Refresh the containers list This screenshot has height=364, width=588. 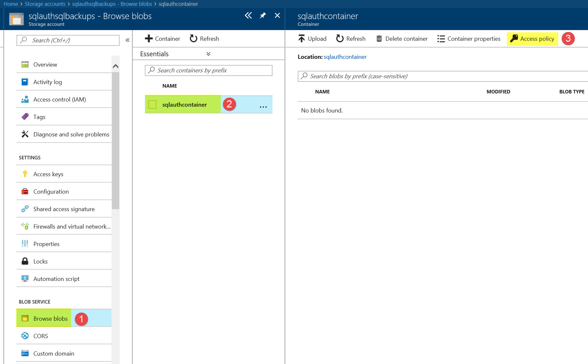tap(205, 38)
